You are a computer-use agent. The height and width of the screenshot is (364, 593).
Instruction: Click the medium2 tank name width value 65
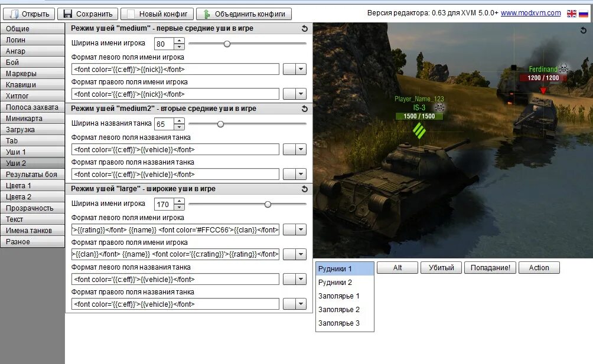point(164,124)
